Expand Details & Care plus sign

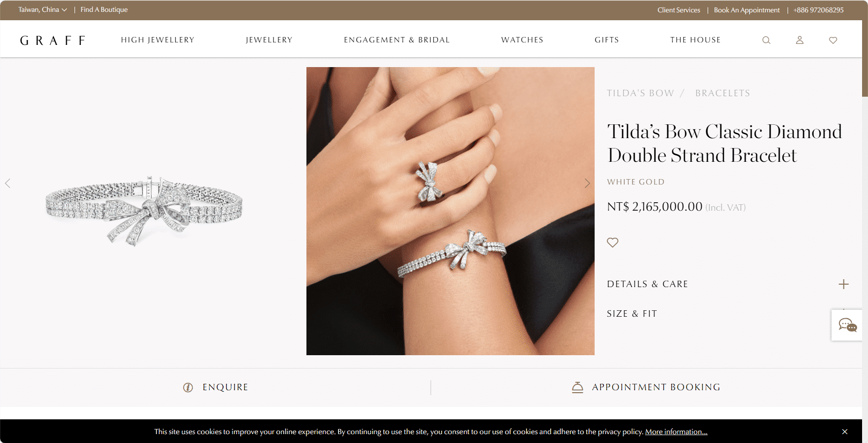pos(844,284)
